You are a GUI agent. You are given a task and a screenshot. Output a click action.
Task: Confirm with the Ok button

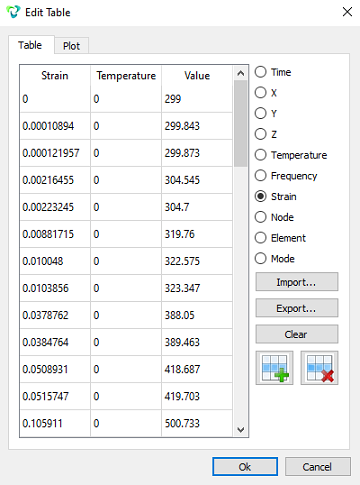[x=245, y=467]
